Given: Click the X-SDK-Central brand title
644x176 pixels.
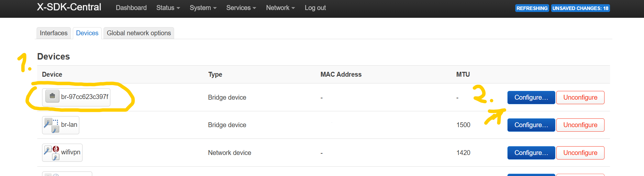Looking at the screenshot, I should tap(69, 7).
